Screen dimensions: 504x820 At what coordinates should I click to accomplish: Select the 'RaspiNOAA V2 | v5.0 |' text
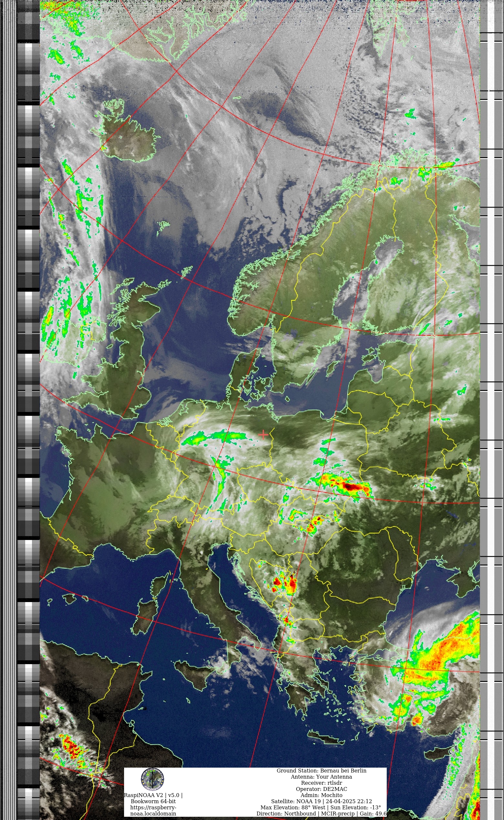pyautogui.click(x=153, y=795)
